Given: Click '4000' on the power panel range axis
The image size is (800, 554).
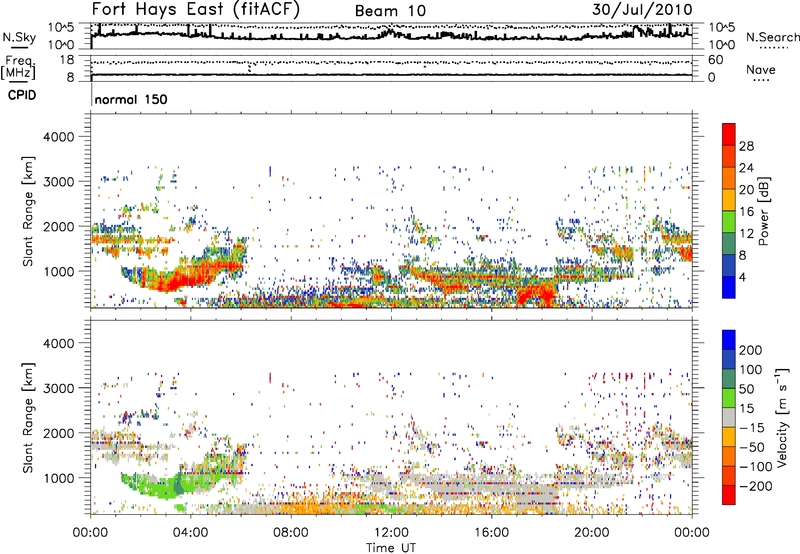Looking at the screenshot, I should point(58,137).
